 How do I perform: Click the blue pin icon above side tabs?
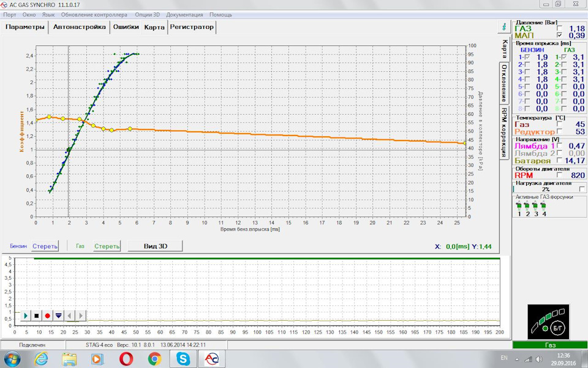click(x=504, y=27)
